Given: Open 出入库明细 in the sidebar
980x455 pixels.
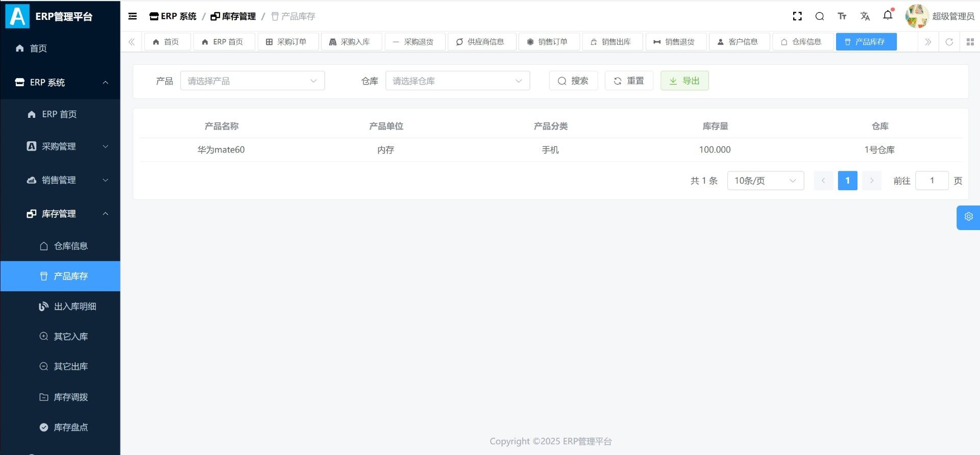Looking at the screenshot, I should coord(60,307).
